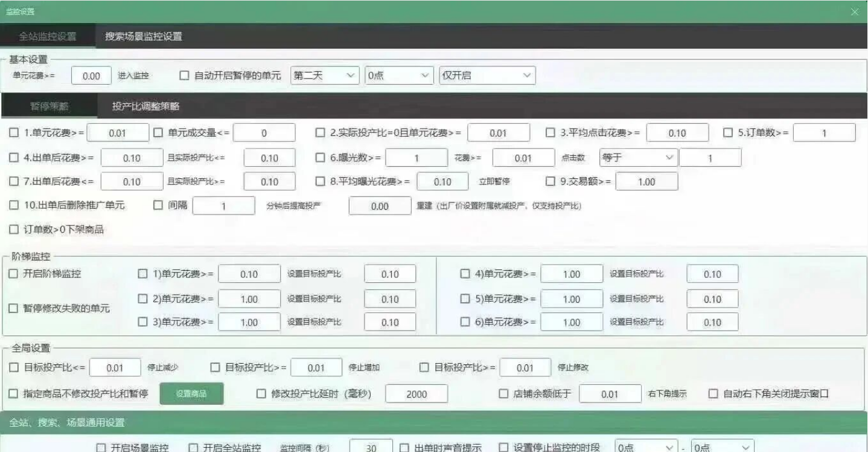868x452 pixels.
Task: Open the 暂停策略 tab
Action: tap(49, 106)
